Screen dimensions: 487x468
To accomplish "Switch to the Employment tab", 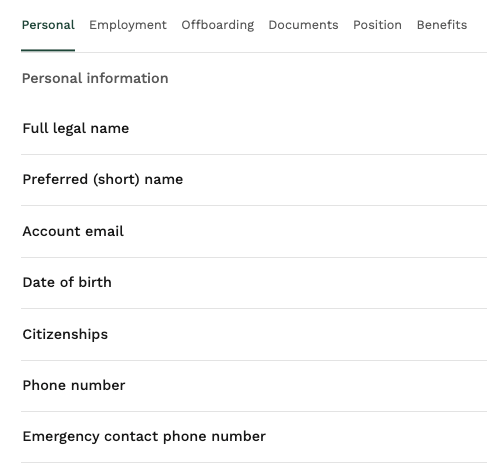I will point(128,25).
